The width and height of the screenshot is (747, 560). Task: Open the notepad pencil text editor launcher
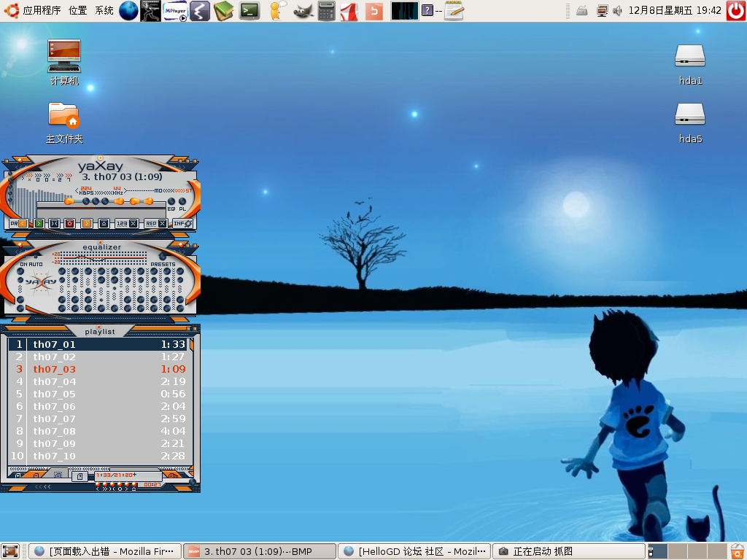point(454,10)
